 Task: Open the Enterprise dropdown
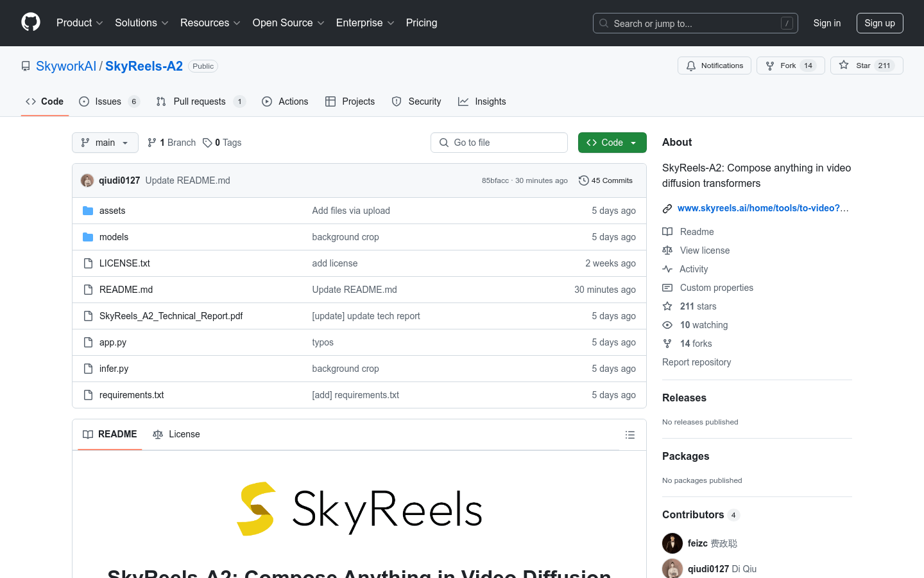365,23
